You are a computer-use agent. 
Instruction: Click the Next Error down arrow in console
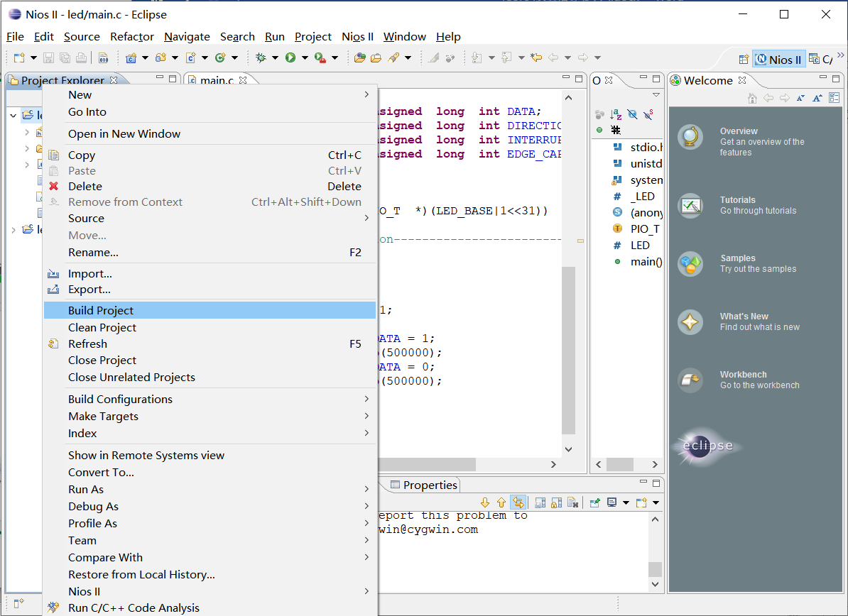point(485,502)
